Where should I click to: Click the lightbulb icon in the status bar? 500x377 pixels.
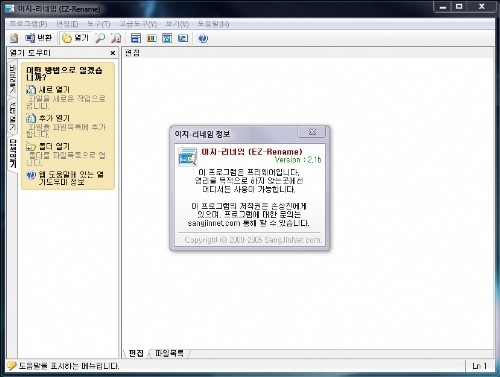click(12, 366)
